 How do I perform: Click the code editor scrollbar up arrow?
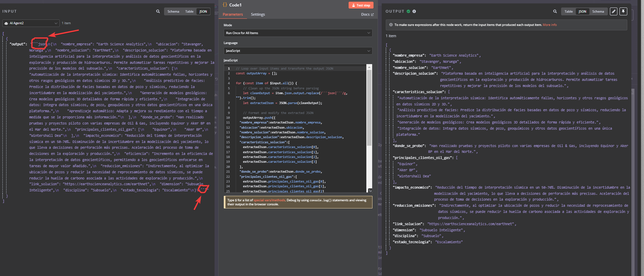coord(369,68)
